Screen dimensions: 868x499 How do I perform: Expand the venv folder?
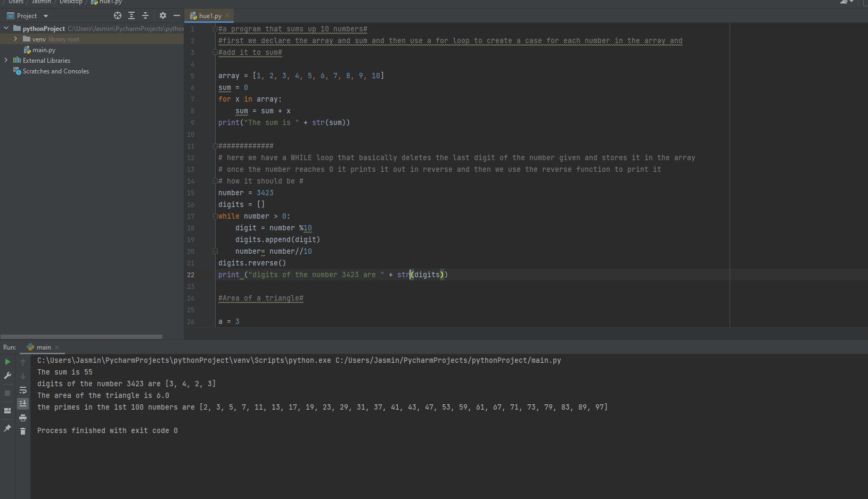tap(15, 39)
